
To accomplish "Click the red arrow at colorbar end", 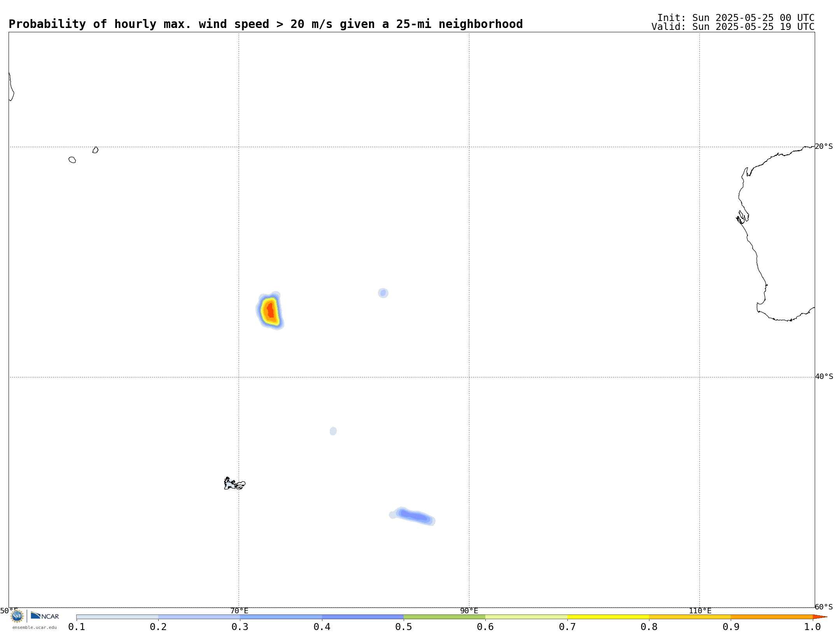I will 820,617.
